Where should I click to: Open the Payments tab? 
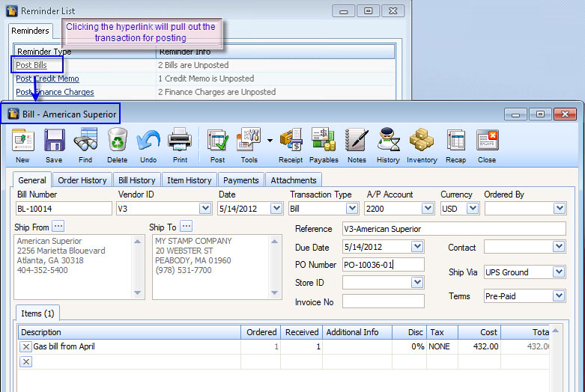click(x=241, y=180)
